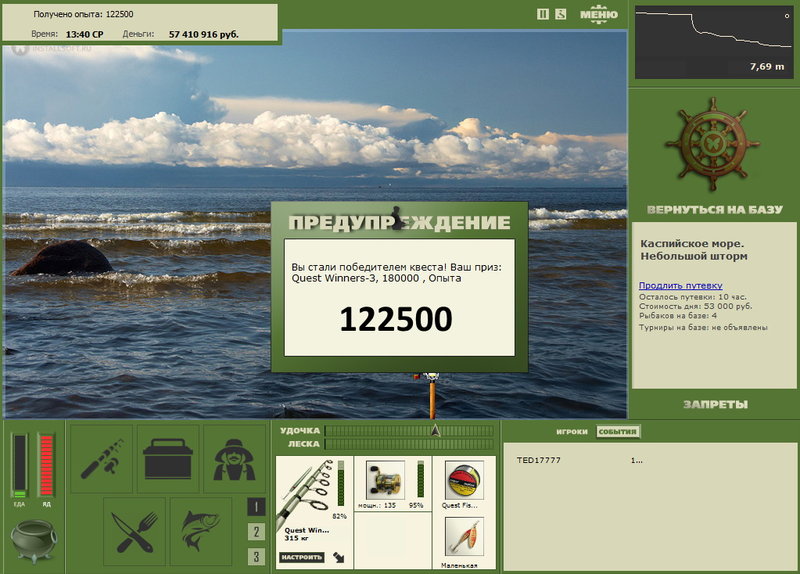The image size is (800, 574).
Task: Click the 122500 prize number in the dialog
Action: click(x=396, y=319)
